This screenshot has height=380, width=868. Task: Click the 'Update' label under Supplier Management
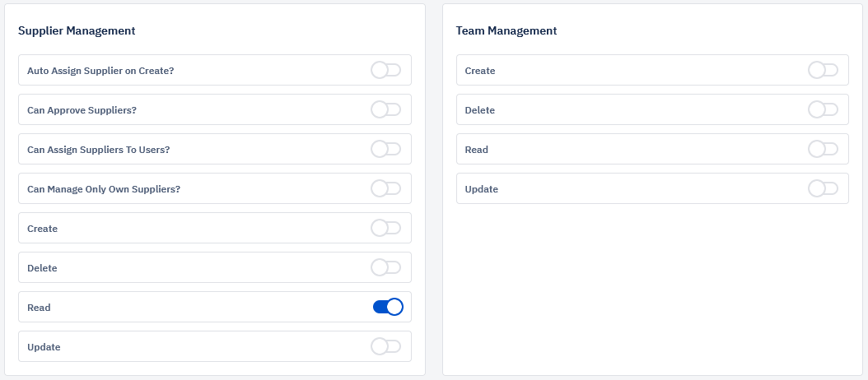44,347
